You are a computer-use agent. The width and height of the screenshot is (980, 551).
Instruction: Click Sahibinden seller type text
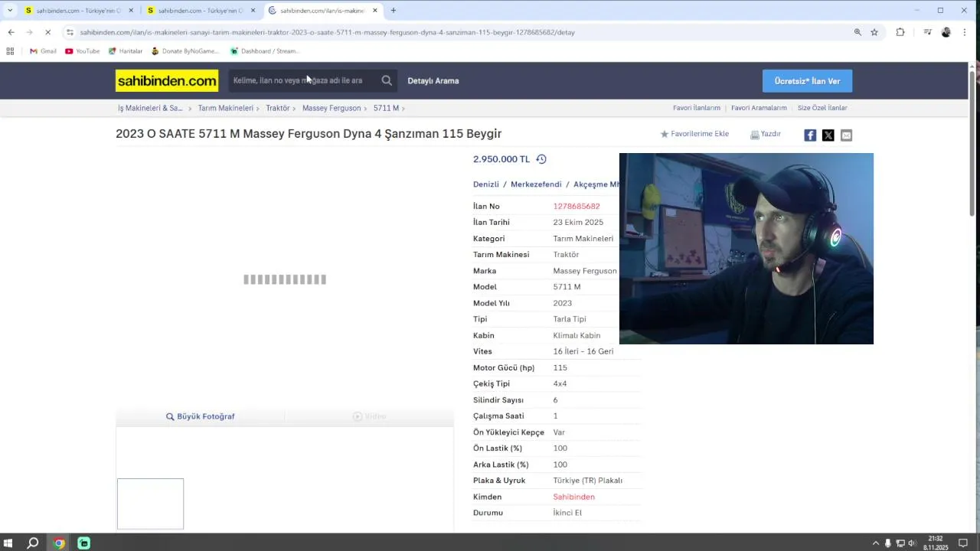[573, 497]
